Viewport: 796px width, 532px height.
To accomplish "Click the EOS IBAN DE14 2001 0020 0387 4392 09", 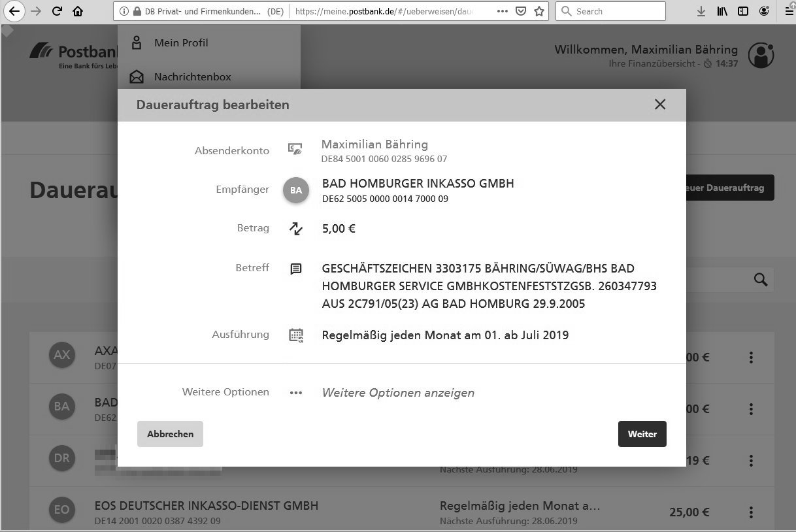I will (x=158, y=522).
